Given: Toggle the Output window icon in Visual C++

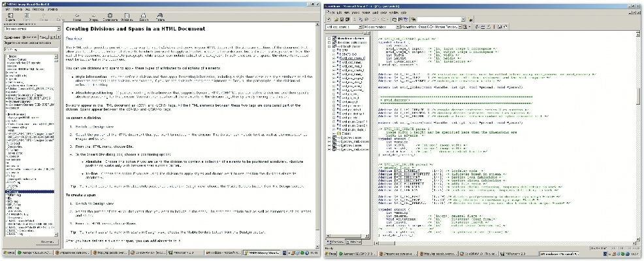Looking at the screenshot, I should click(400, 20).
